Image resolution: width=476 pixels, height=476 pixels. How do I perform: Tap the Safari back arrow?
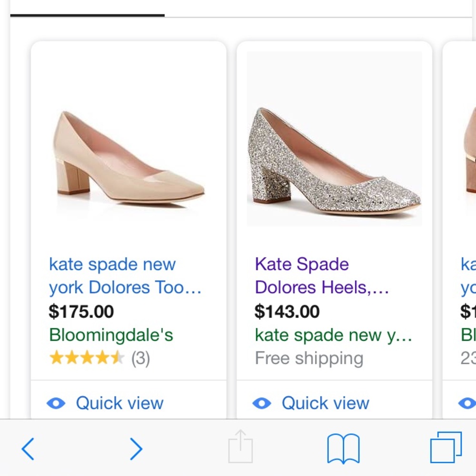click(28, 449)
